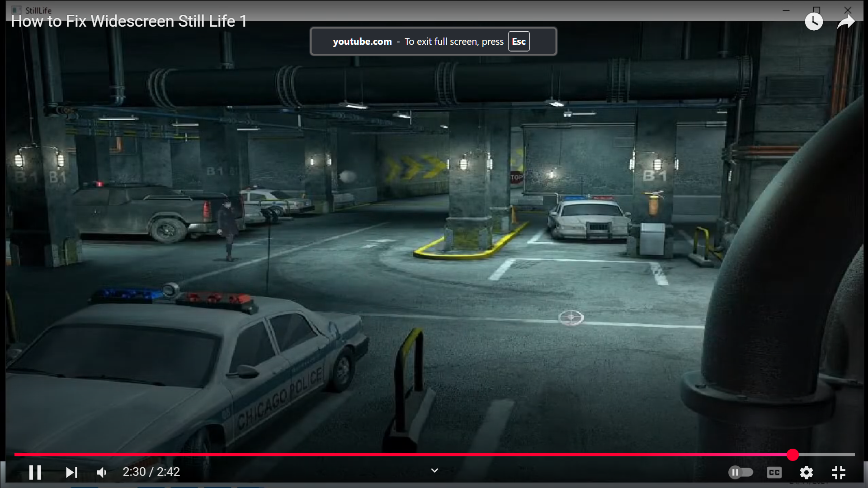The width and height of the screenshot is (868, 488).
Task: Mute the video volume
Action: [102, 473]
